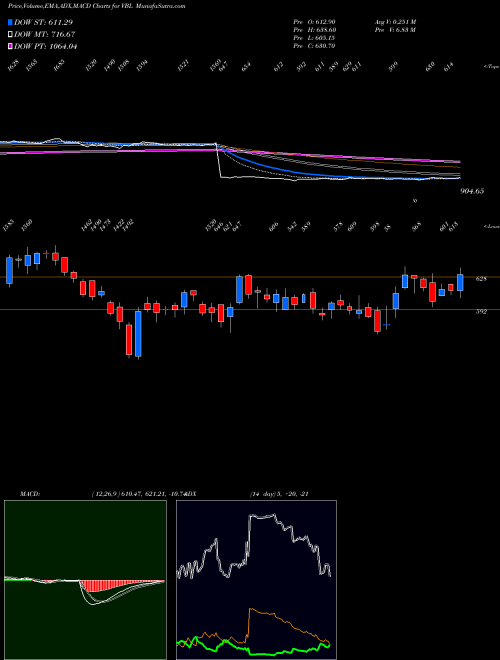Click the previous Low value 605.15
500x660 pixels.
[x=326, y=38]
